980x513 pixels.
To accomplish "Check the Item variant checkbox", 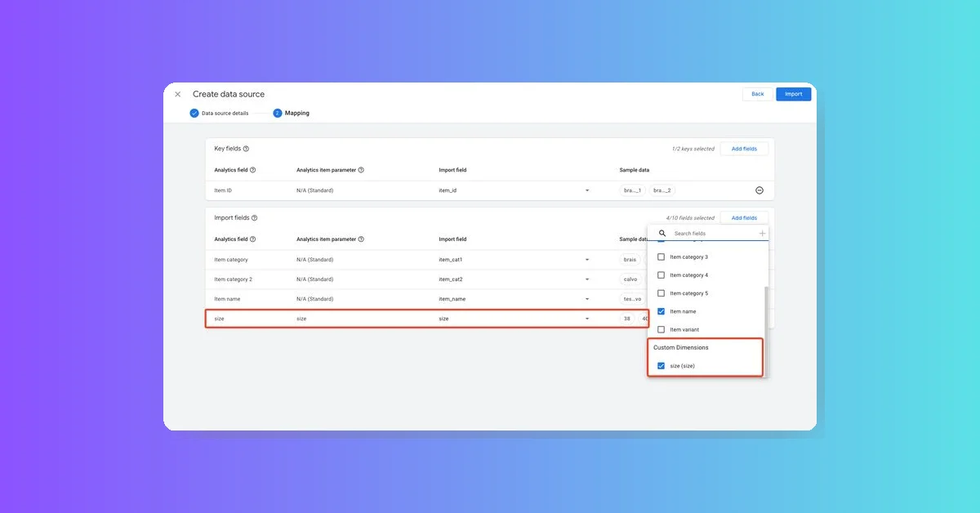I will [x=661, y=329].
